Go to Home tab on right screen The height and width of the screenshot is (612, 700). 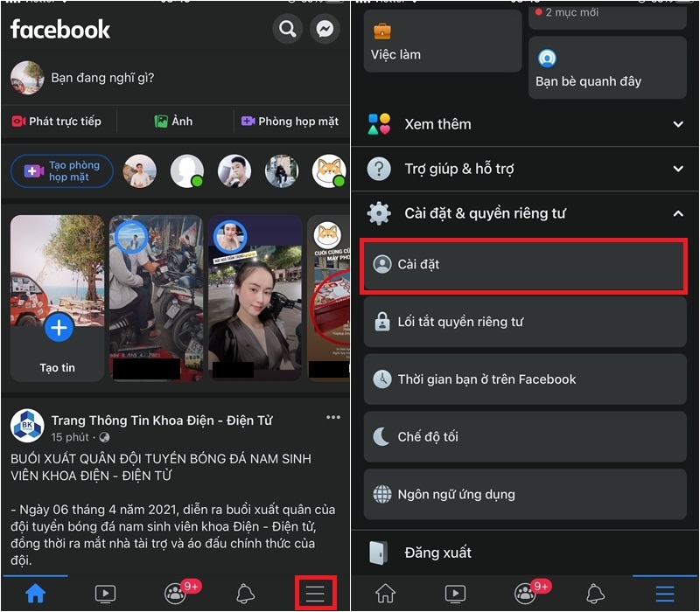pos(385,594)
